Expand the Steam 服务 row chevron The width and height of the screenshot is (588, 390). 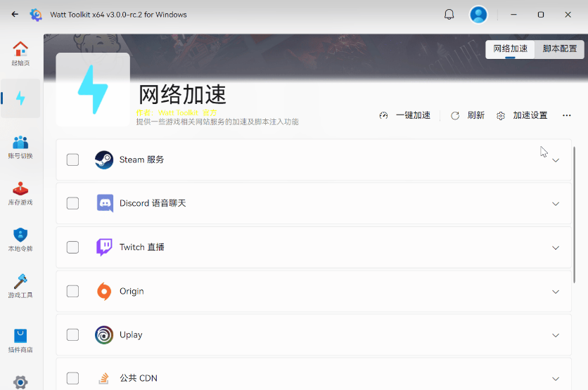[556, 160]
